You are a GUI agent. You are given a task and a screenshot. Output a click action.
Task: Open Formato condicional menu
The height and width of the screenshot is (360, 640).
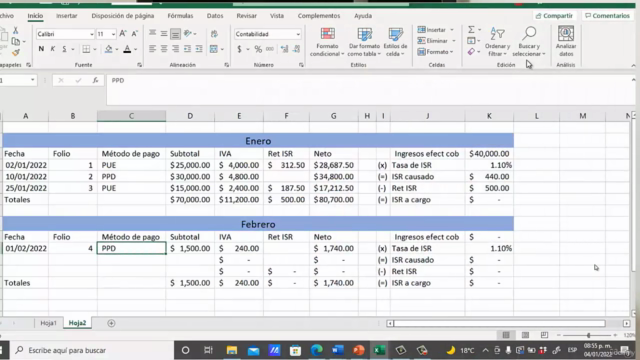[x=327, y=42]
